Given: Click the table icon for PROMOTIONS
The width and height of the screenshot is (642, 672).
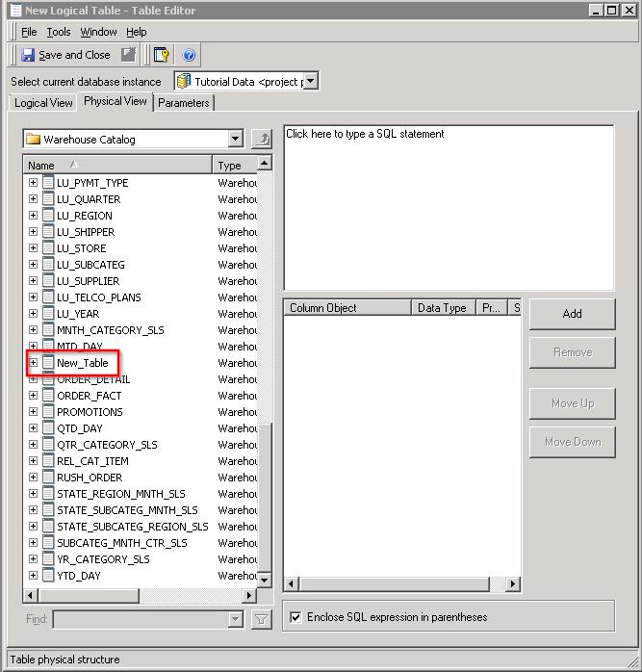Looking at the screenshot, I should coord(48,411).
